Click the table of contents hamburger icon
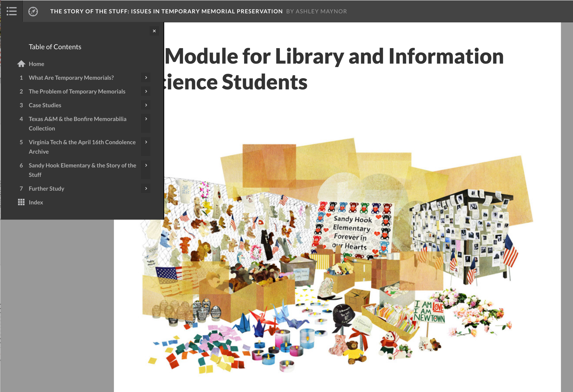Image resolution: width=573 pixels, height=392 pixels. coord(11,11)
